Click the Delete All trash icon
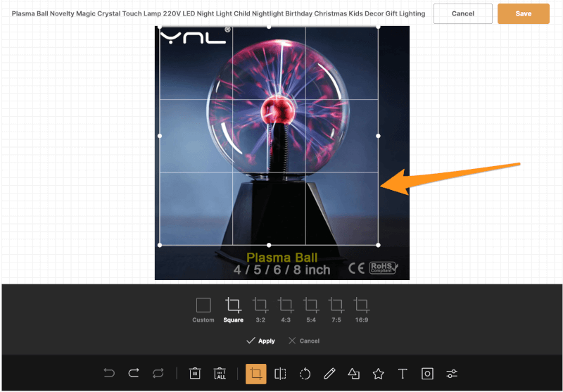The width and height of the screenshot is (563, 392). click(x=220, y=373)
